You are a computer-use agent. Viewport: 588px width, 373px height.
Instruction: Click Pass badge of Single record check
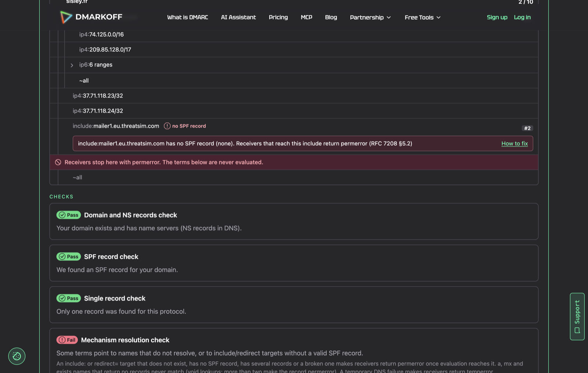click(69, 298)
